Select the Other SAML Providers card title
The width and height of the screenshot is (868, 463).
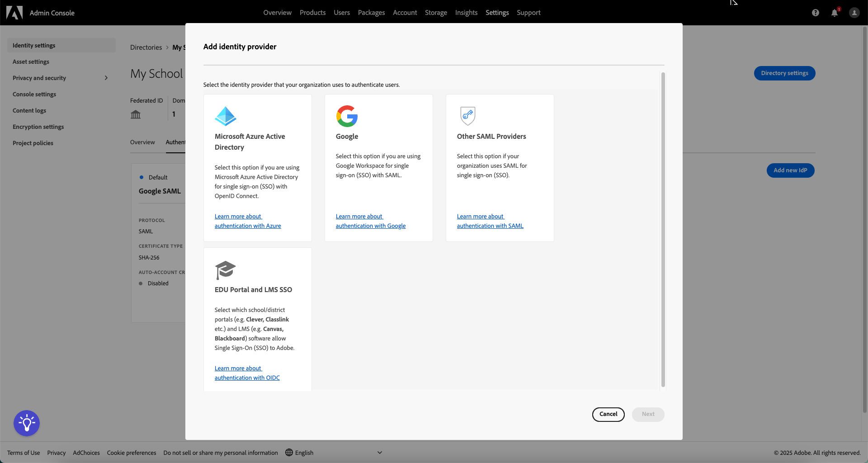coord(491,136)
